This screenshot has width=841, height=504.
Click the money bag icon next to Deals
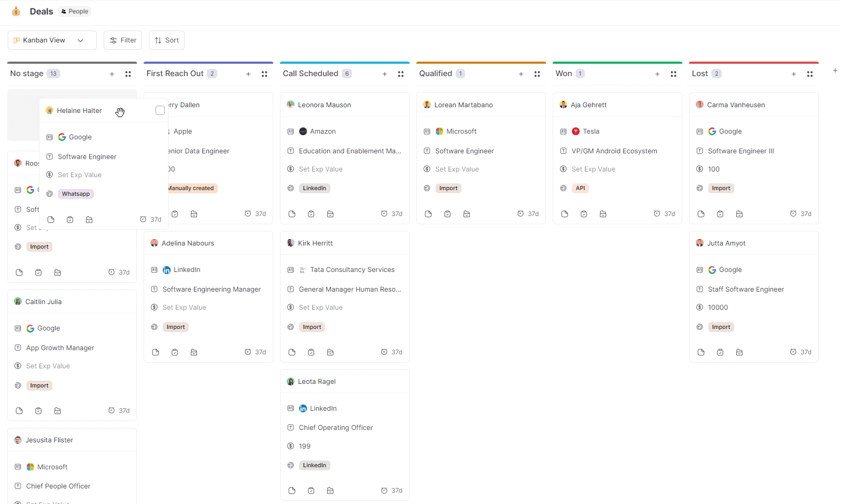click(16, 11)
